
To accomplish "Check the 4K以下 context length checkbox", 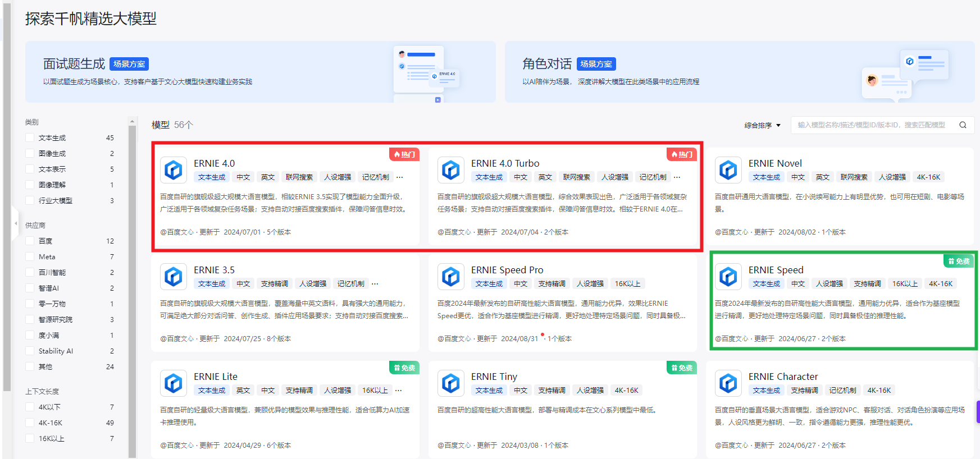I will [x=30, y=407].
